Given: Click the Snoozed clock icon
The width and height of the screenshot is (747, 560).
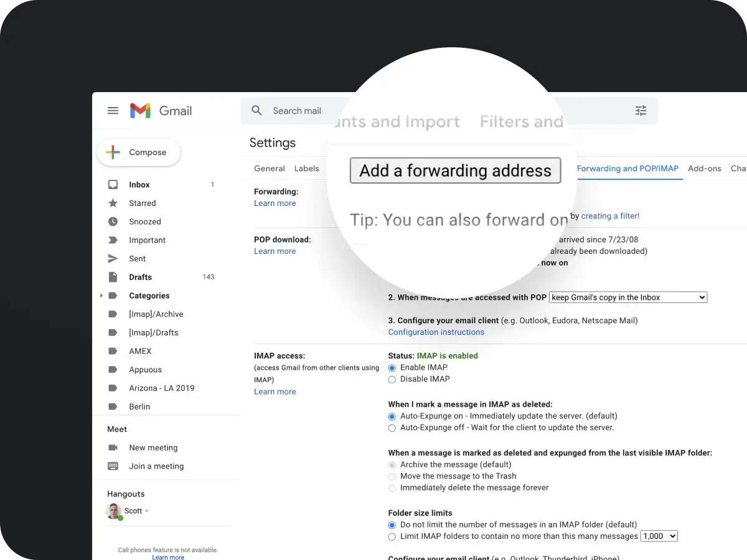Looking at the screenshot, I should 113,222.
